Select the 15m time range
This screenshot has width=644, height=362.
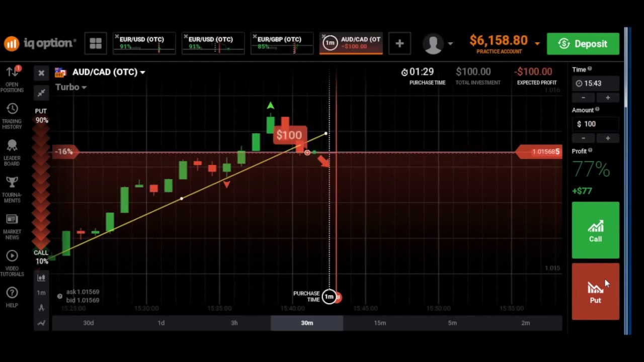380,323
